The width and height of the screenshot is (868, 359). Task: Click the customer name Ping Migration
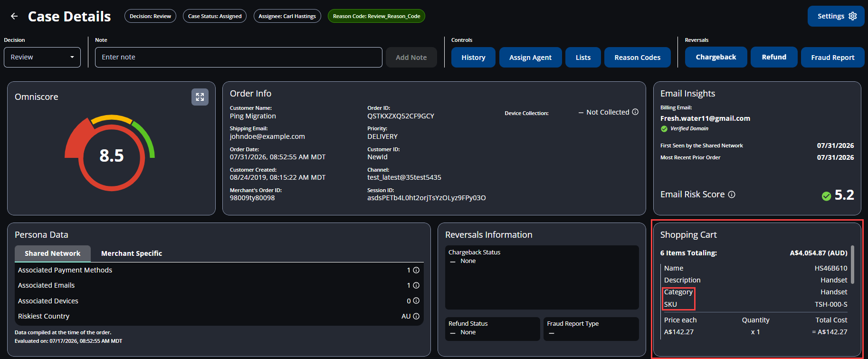[x=253, y=116]
